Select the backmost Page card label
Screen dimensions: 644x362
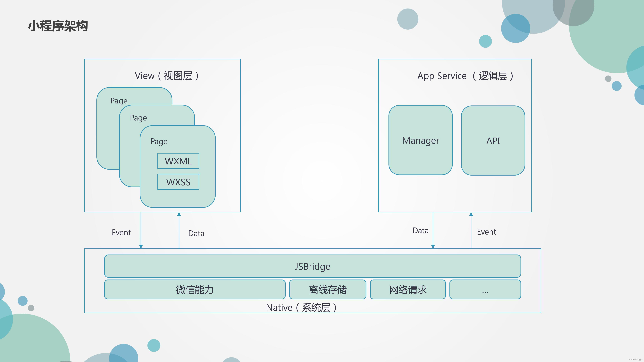[x=119, y=101]
